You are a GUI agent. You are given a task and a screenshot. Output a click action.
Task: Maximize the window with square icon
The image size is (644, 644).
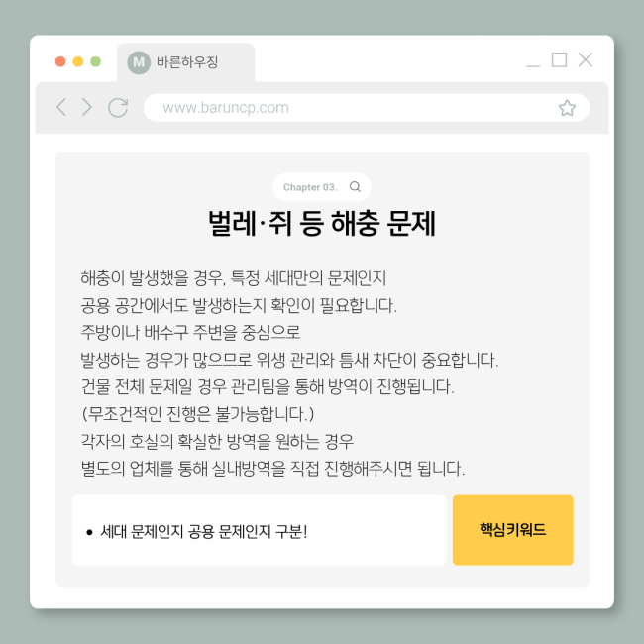(x=559, y=60)
